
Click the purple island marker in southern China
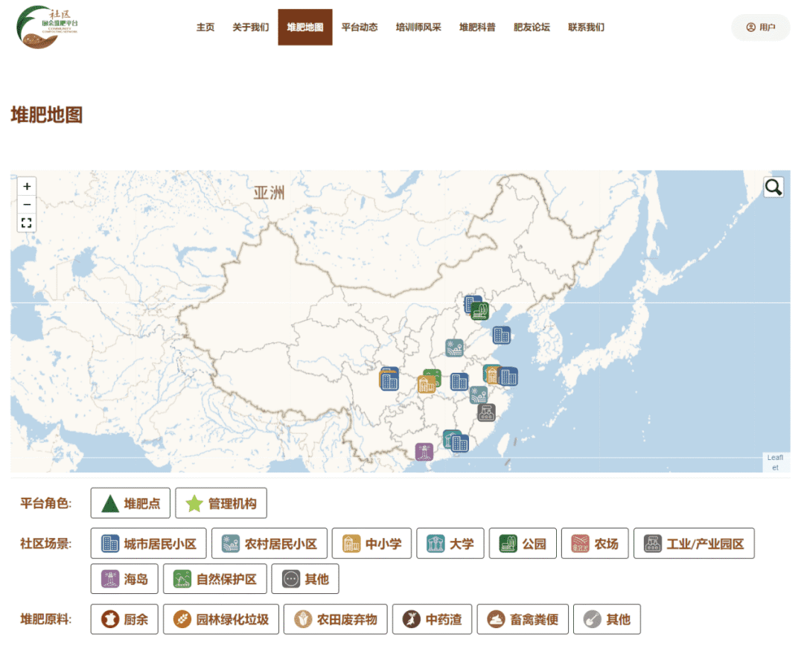[424, 450]
